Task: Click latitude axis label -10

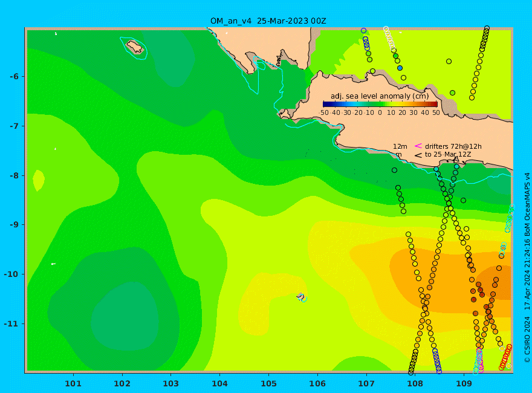Action: pyautogui.click(x=12, y=274)
